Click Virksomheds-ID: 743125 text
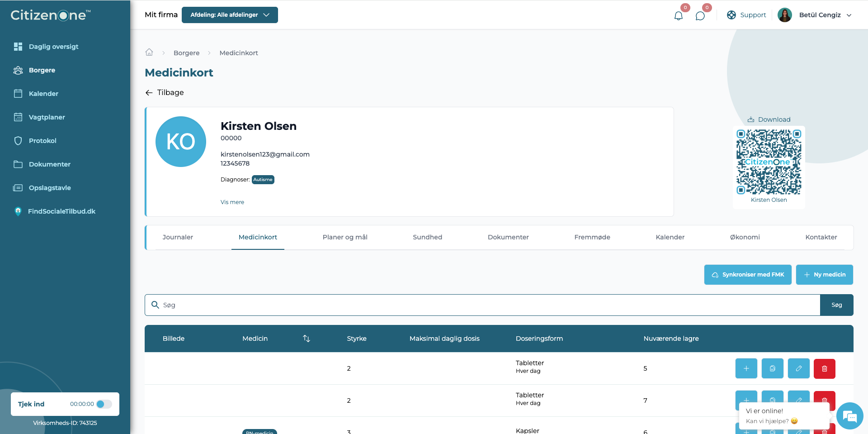Screen dimensions: 868x434 (65, 423)
